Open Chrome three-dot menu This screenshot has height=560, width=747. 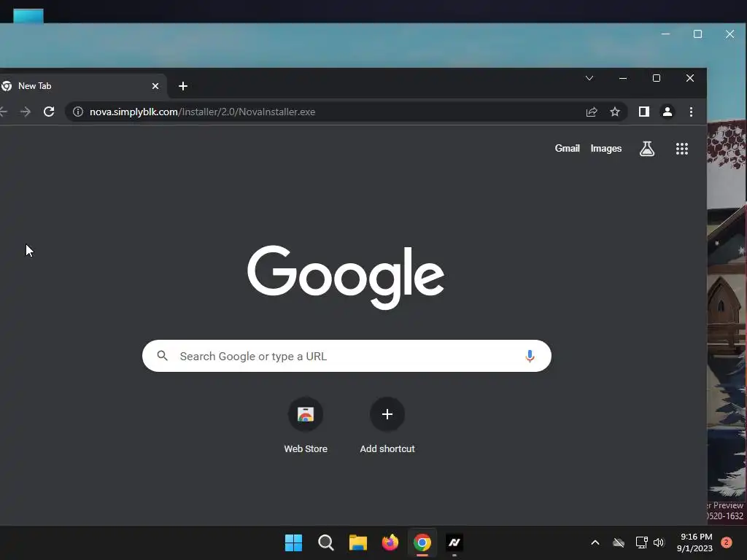691,112
